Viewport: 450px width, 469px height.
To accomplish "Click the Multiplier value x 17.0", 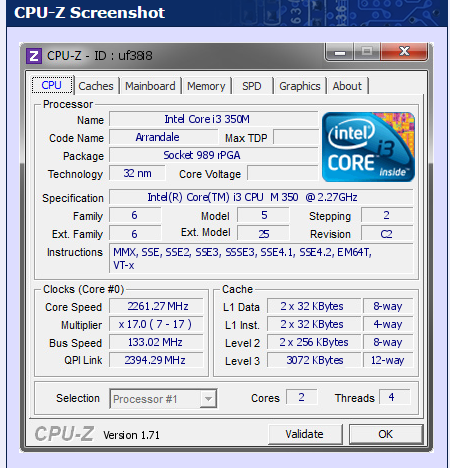I will (156, 324).
